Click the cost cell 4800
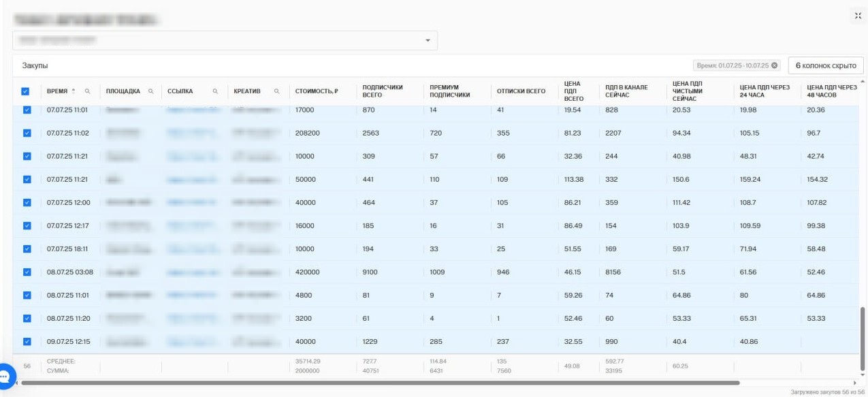The height and width of the screenshot is (397, 868). (303, 295)
